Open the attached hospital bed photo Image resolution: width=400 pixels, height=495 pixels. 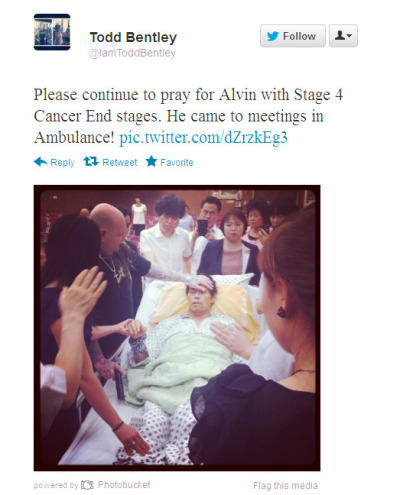click(177, 328)
